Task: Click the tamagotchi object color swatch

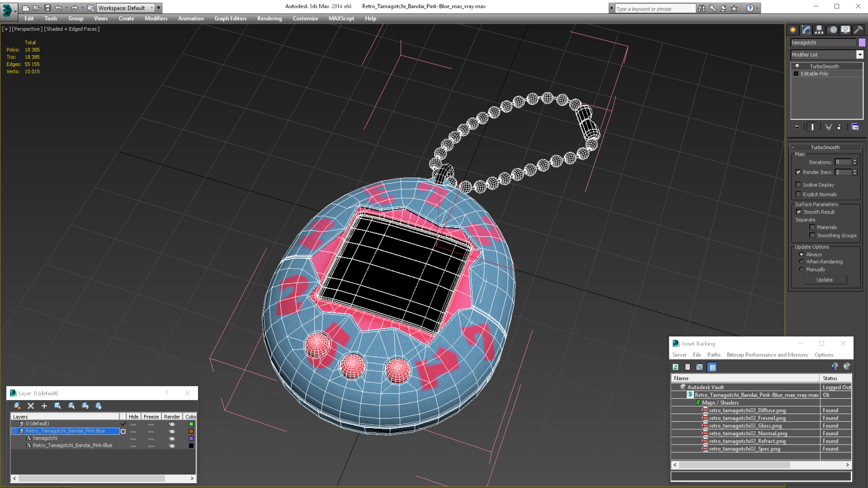Action: pyautogui.click(x=862, y=42)
